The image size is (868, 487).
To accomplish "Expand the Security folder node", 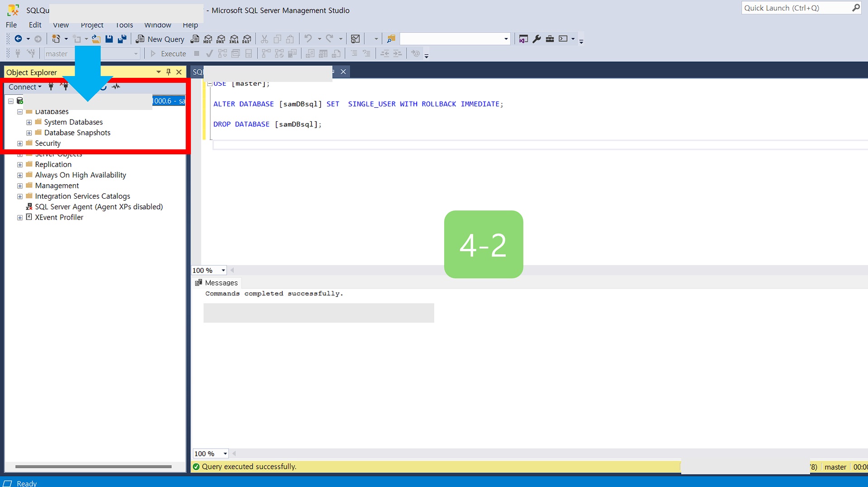I will pos(20,143).
